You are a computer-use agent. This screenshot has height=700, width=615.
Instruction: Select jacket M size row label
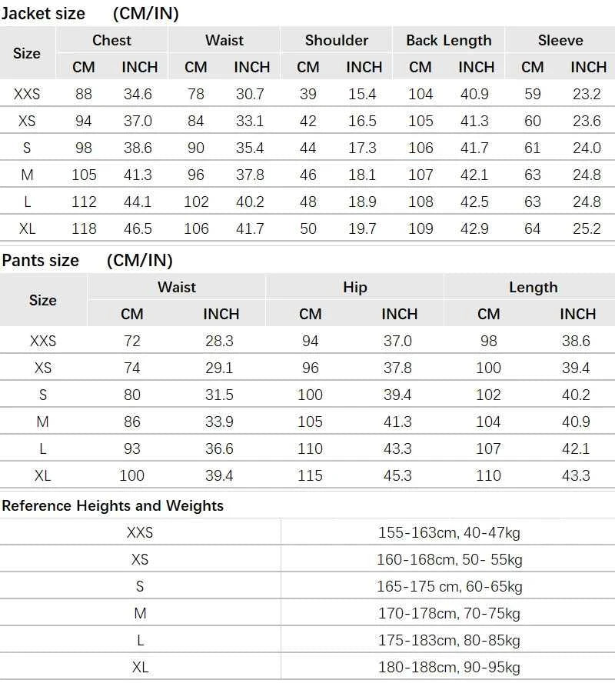[27, 175]
